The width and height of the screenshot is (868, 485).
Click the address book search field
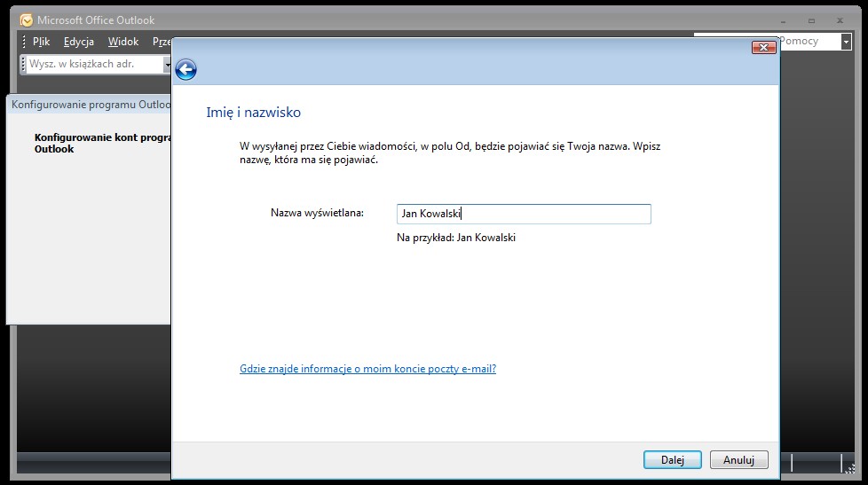click(x=94, y=64)
